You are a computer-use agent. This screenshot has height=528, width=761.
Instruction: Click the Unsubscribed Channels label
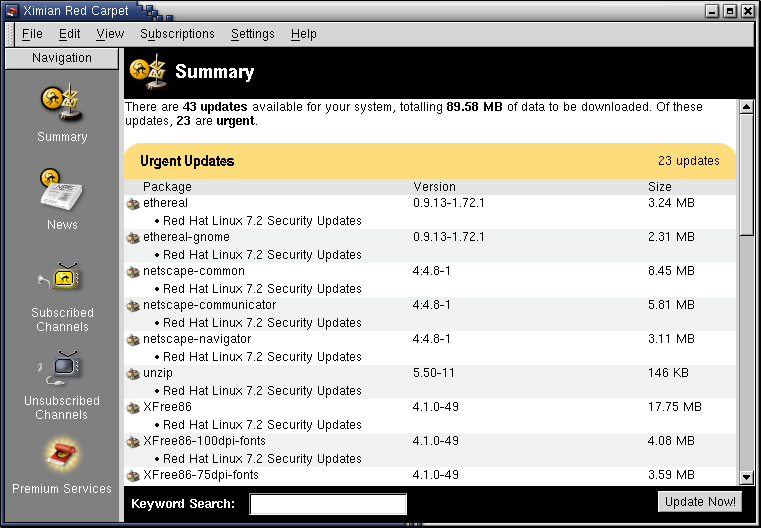62,408
